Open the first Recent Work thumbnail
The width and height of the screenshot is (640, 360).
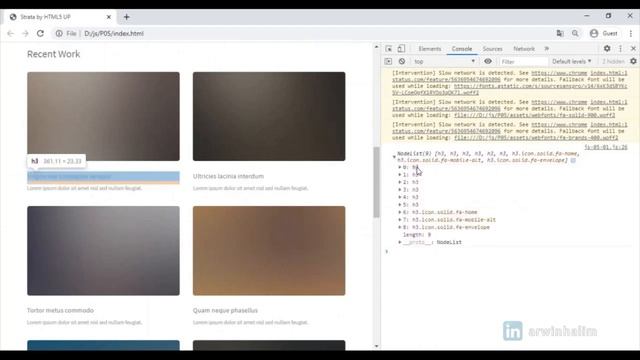pos(103,116)
